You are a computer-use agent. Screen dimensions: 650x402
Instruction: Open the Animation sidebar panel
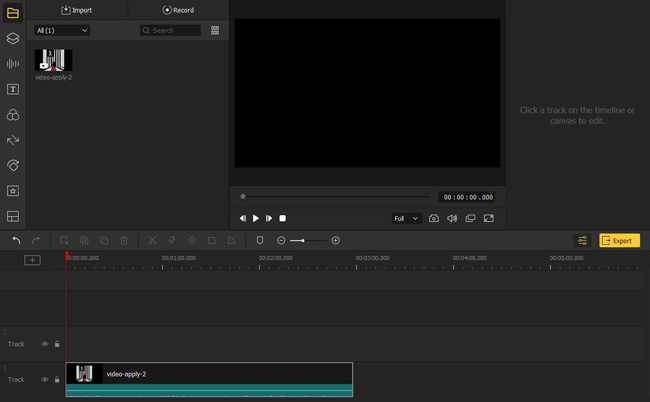(13, 165)
